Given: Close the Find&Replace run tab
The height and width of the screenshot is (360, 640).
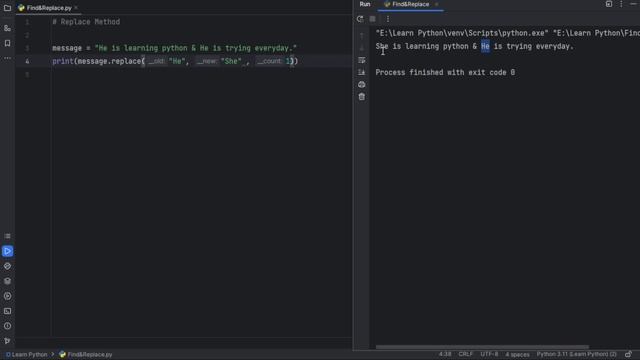Looking at the screenshot, I should click(436, 4).
